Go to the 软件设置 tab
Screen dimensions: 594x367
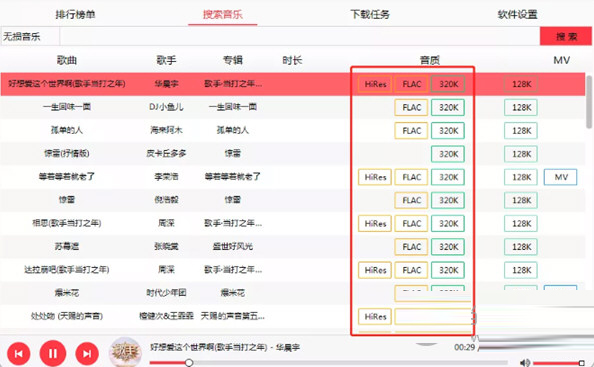pos(517,15)
